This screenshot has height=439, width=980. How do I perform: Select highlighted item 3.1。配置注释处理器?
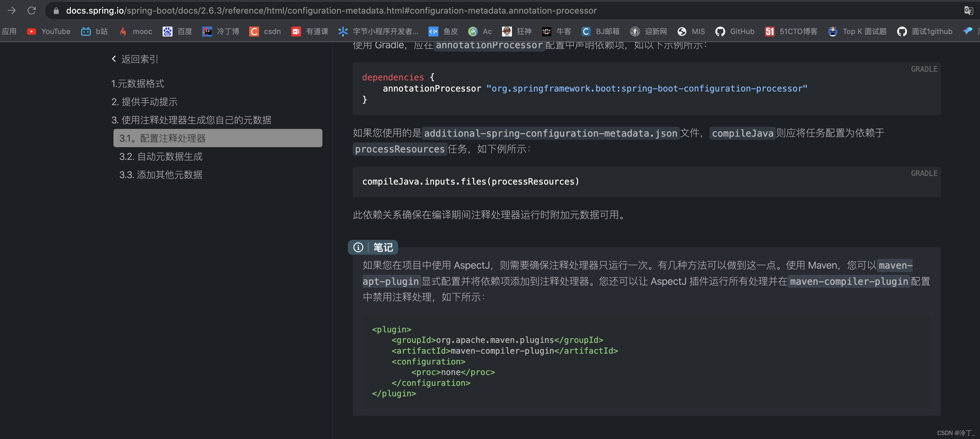218,139
